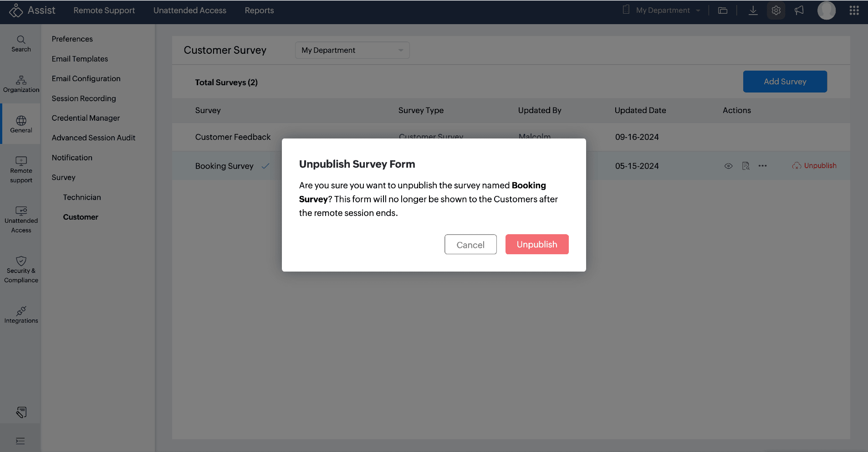This screenshot has height=452, width=868.
Task: Click the Survey Type column header
Action: click(421, 110)
